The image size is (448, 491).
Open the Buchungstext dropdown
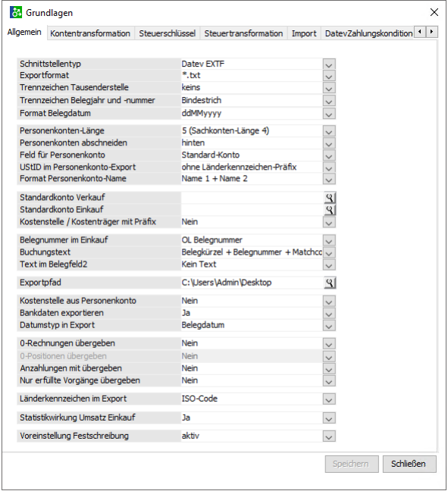click(329, 252)
